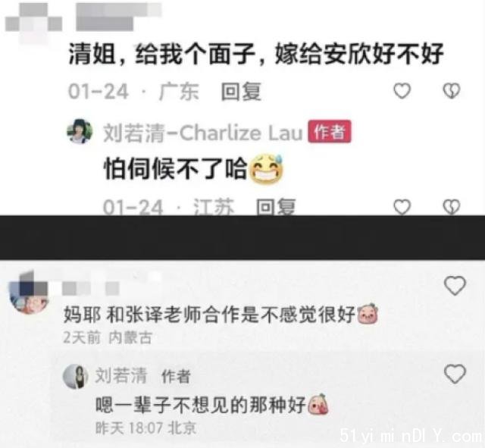Like the 张译老师 comment
Viewport: 485px width, 448px height.
pyautogui.click(x=455, y=286)
